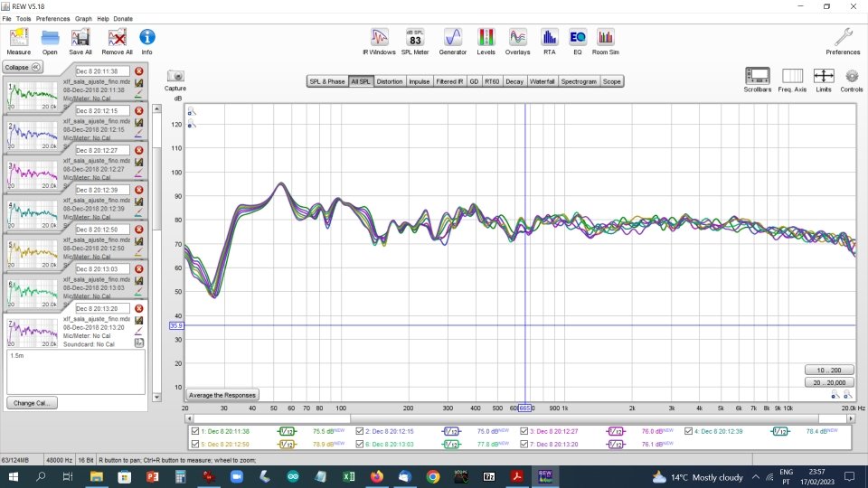This screenshot has height=488, width=868.
Task: Click the zoom icon at graph top-left corner
Action: 192,112
